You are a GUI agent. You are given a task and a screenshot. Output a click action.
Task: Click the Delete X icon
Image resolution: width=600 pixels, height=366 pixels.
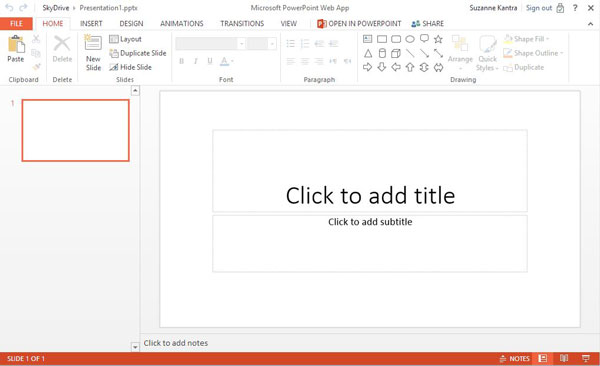[x=62, y=44]
